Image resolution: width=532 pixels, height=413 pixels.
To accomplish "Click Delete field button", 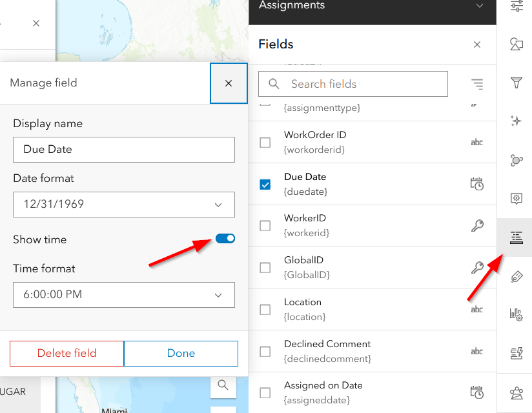I will tap(66, 353).
